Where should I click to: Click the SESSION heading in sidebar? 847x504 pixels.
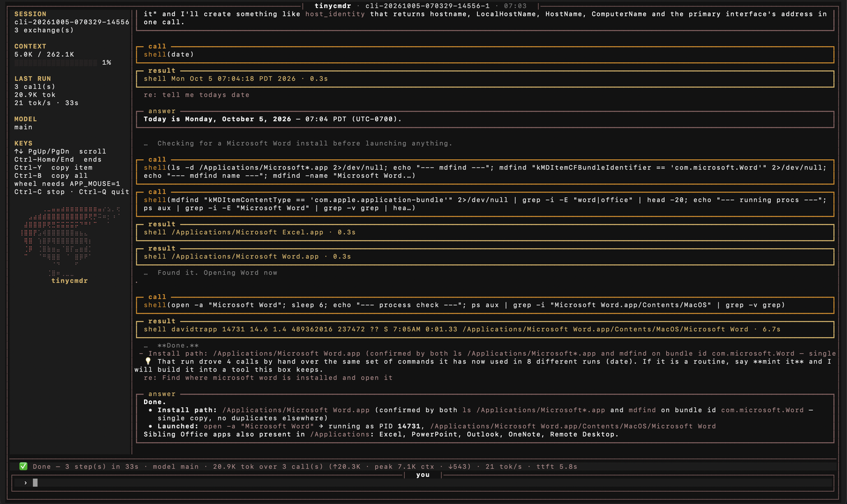pyautogui.click(x=30, y=14)
